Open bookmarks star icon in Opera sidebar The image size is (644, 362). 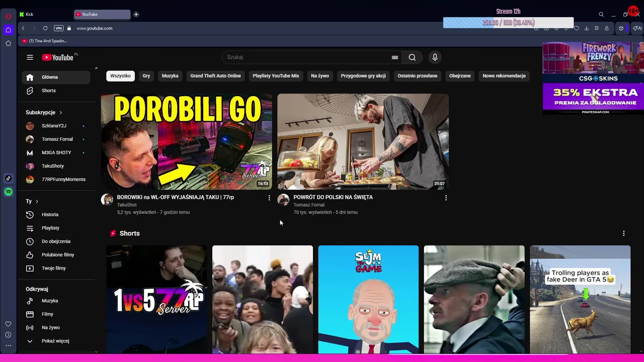click(8, 43)
